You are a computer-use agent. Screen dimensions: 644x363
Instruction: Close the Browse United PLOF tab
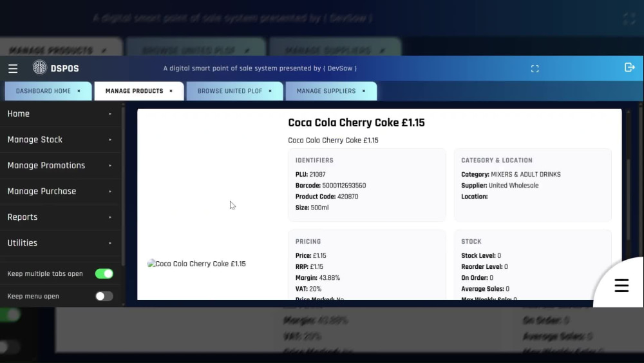tap(270, 91)
